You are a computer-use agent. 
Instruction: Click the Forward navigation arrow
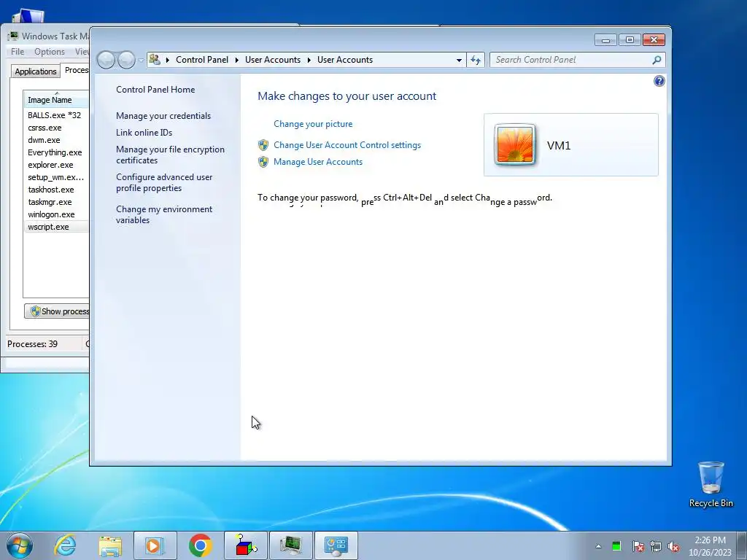pos(126,60)
